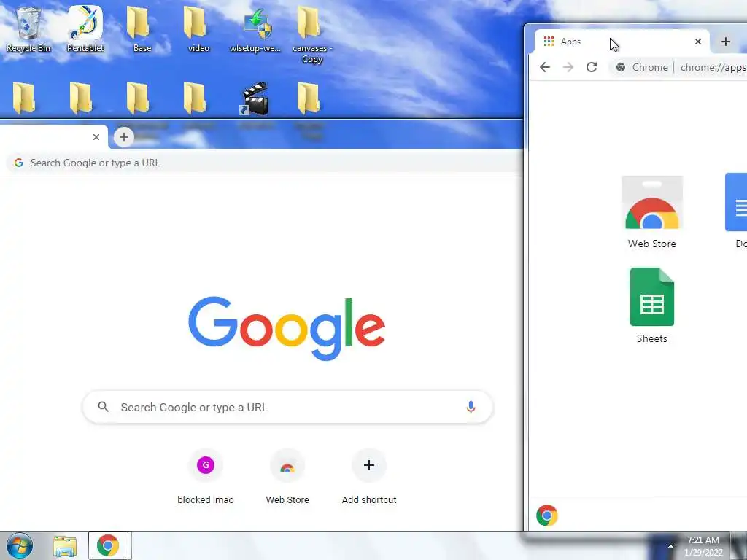This screenshot has width=747, height=560.
Task: Click the forward arrow in Apps window
Action: pos(568,67)
